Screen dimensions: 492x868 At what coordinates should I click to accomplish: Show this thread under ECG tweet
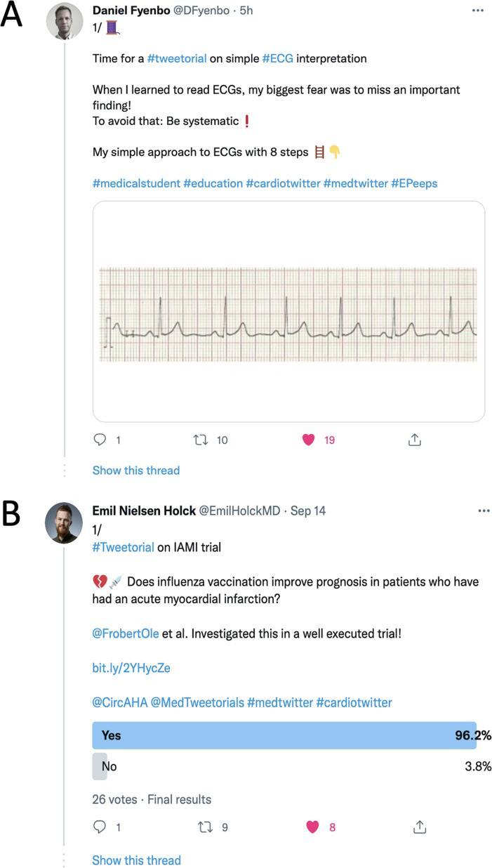(x=136, y=471)
